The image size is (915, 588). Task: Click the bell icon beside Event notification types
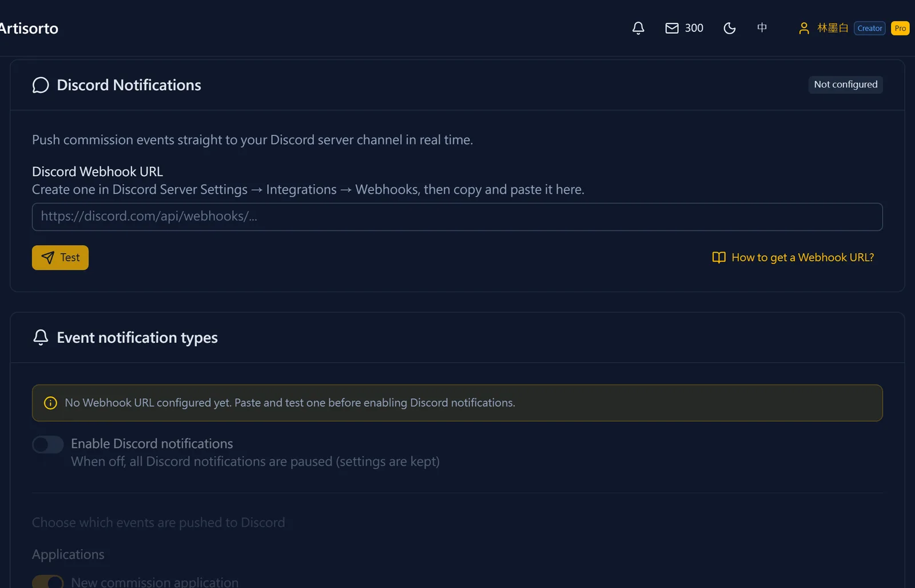tap(41, 338)
